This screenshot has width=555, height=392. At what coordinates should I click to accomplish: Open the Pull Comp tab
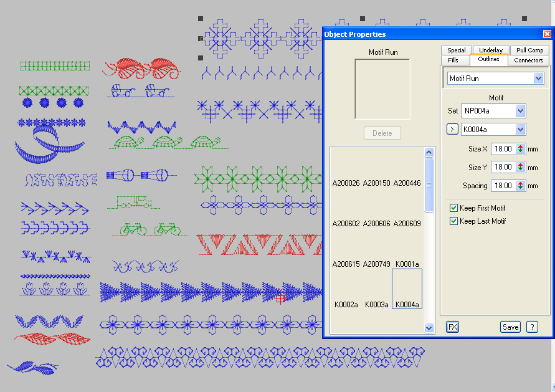click(x=529, y=50)
